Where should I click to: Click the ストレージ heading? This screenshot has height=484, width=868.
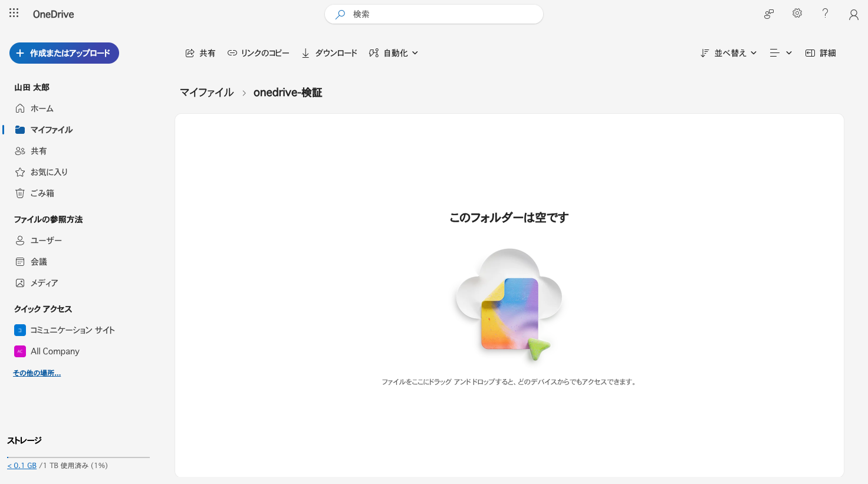(24, 440)
